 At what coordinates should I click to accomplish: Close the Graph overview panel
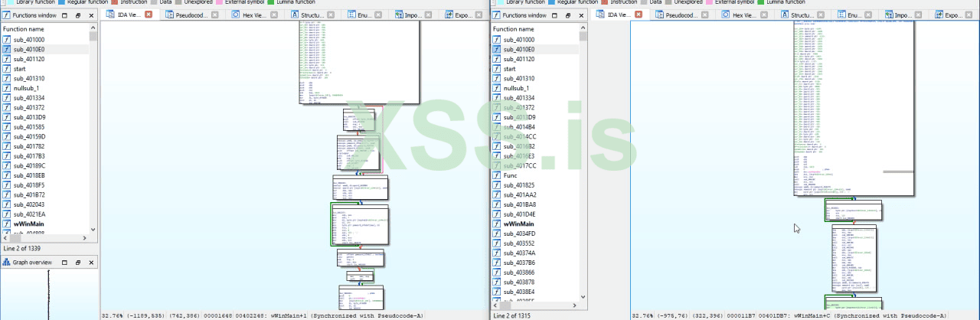click(x=92, y=263)
